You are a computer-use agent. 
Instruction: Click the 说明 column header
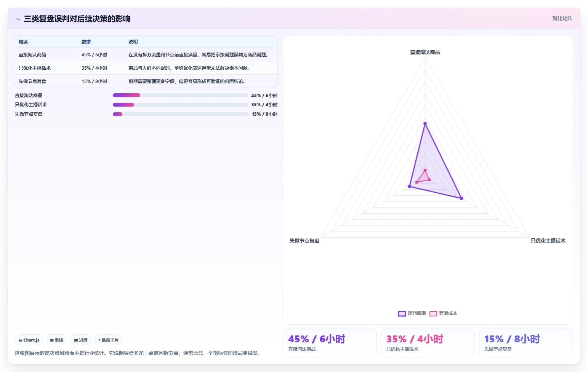133,42
